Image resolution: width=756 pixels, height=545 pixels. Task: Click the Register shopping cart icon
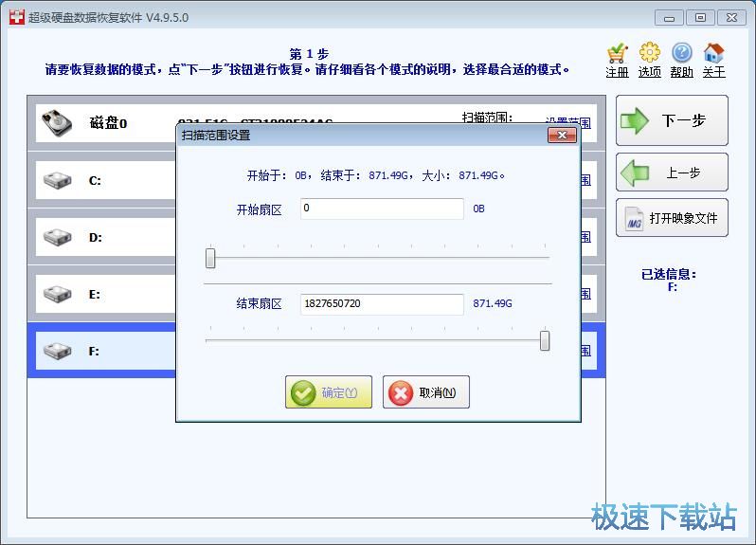click(617, 53)
